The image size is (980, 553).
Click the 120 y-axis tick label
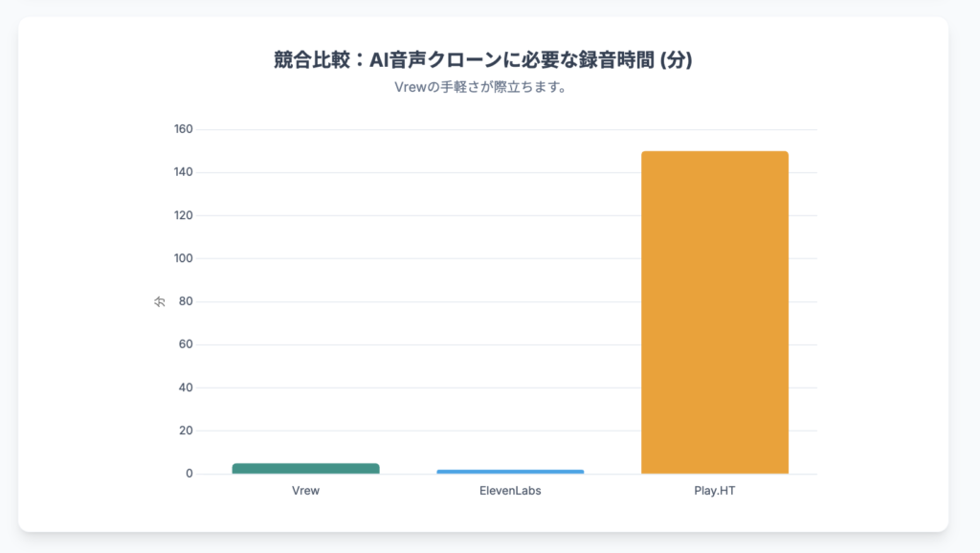pyautogui.click(x=183, y=215)
